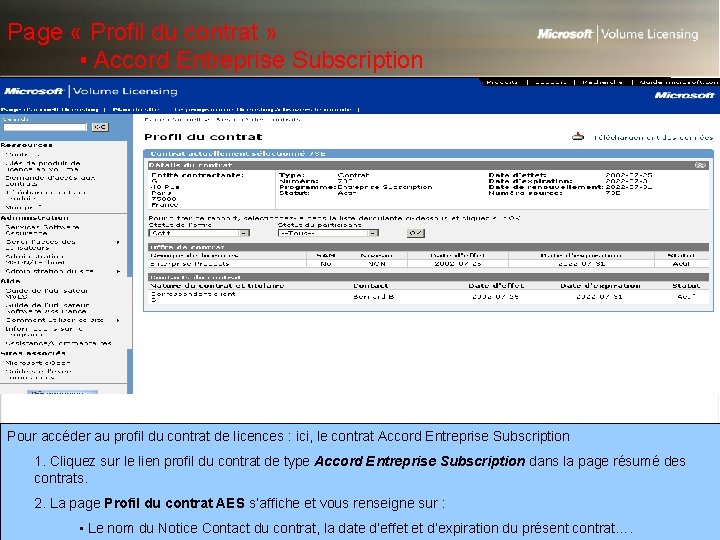
Task: Open Le programme licensing à travers le monde
Action: point(262,109)
